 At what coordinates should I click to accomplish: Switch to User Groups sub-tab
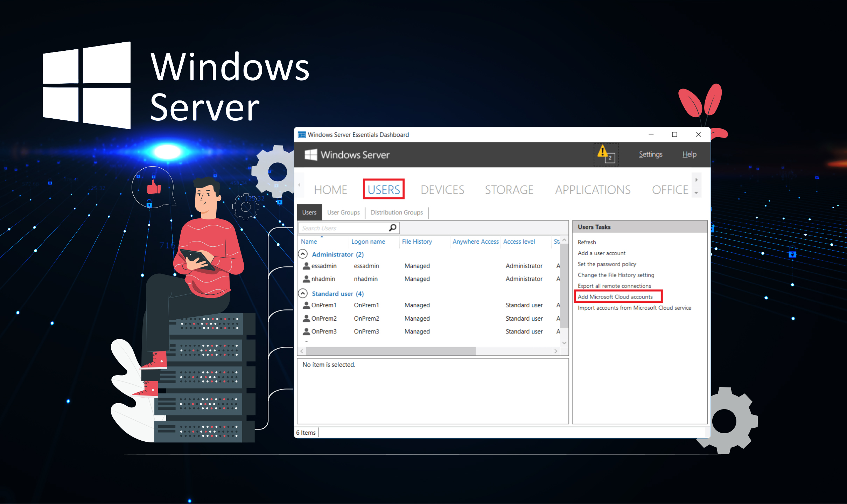(x=343, y=212)
